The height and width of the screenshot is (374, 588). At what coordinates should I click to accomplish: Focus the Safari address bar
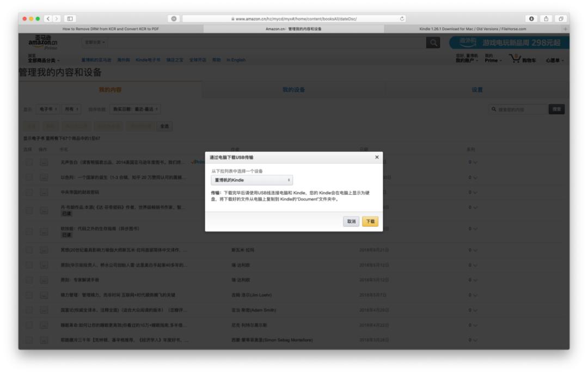click(x=294, y=19)
